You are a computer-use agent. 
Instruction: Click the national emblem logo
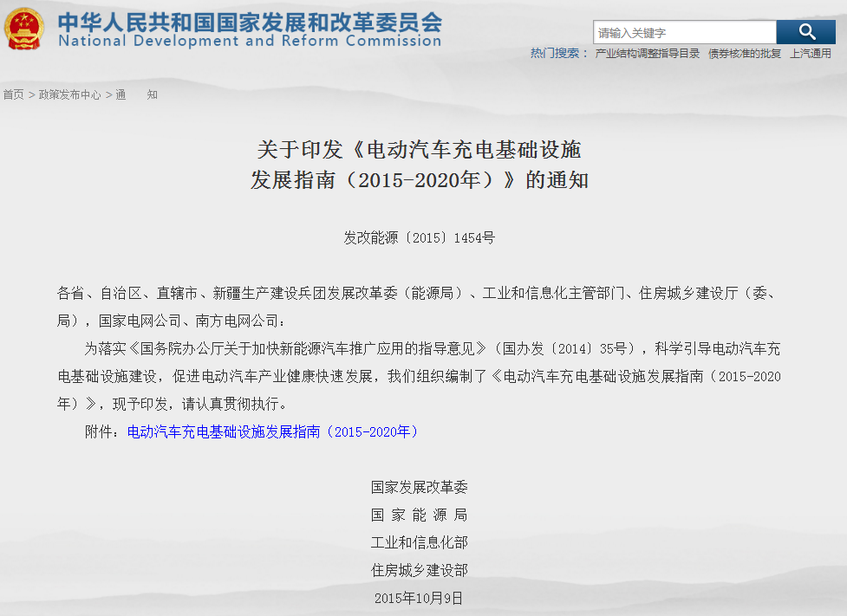(x=23, y=29)
